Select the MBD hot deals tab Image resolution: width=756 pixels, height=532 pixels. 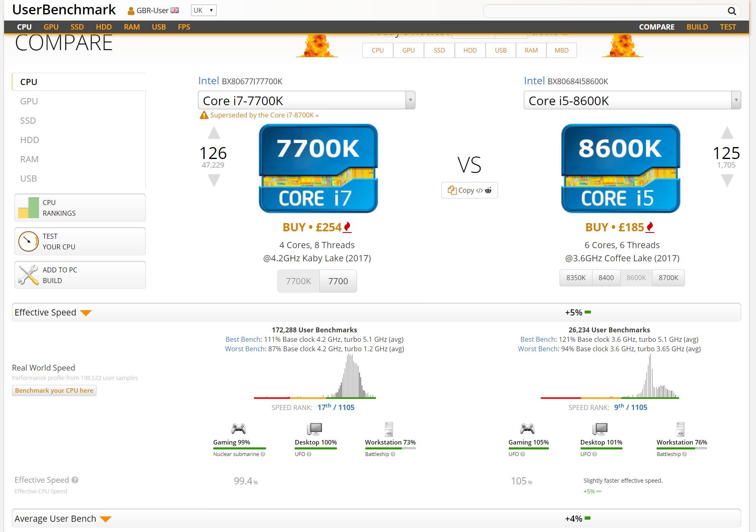pos(562,50)
